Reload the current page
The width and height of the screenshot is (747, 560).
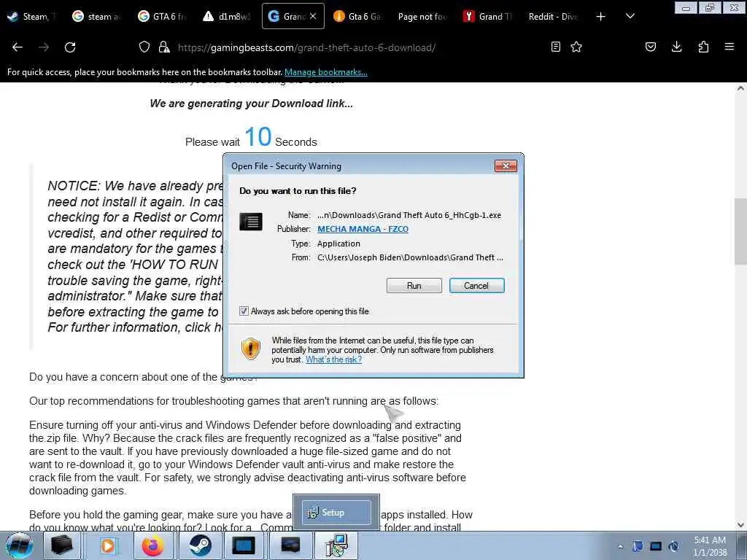pos(70,47)
